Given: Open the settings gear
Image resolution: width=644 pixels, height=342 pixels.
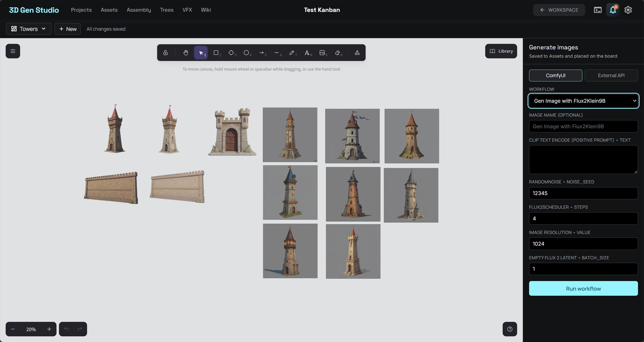Looking at the screenshot, I should tap(628, 10).
